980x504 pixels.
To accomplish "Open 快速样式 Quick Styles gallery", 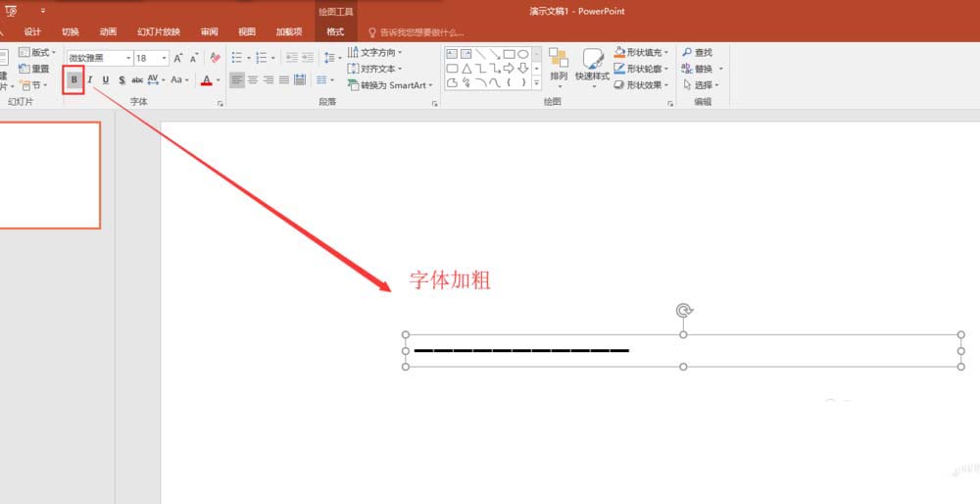I will (x=593, y=69).
